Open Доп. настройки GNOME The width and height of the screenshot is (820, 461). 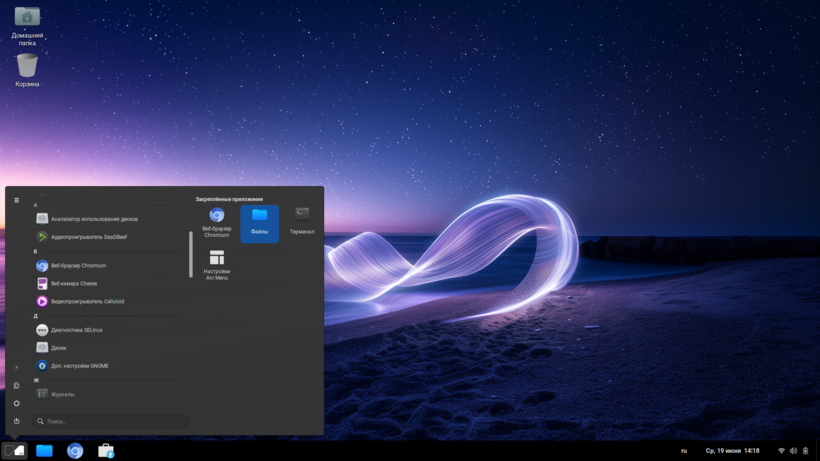point(80,366)
